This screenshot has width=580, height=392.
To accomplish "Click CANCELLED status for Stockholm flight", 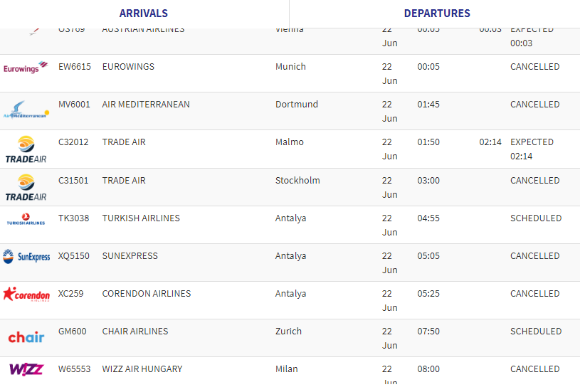I will pos(534,181).
